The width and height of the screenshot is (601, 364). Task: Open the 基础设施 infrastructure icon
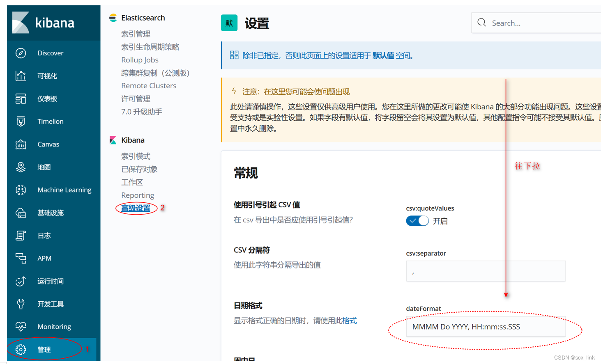(x=21, y=213)
